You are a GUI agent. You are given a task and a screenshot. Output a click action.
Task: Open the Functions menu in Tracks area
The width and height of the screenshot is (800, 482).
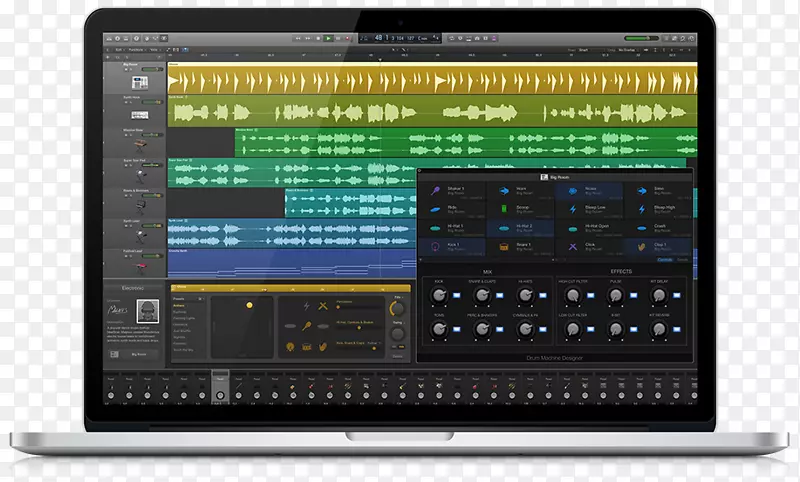136,49
